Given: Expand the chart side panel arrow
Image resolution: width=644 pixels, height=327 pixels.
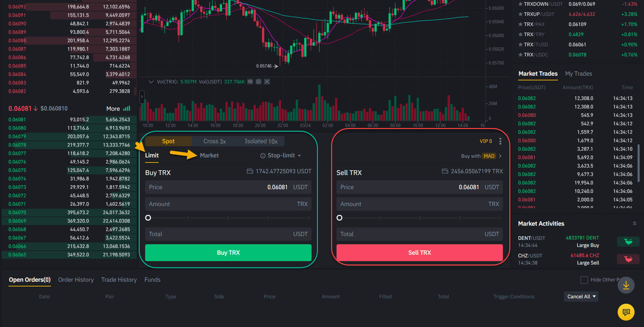Looking at the screenshot, I should point(142,97).
